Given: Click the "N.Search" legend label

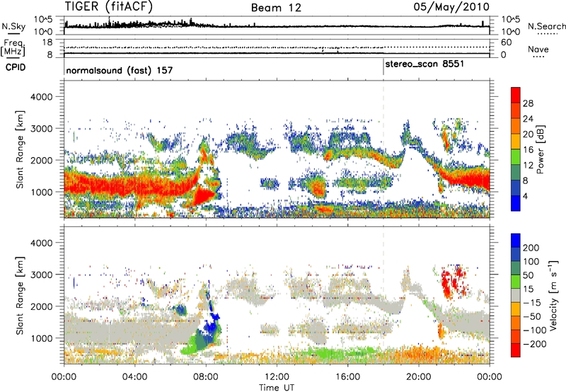Looking at the screenshot, I should 546,26.
